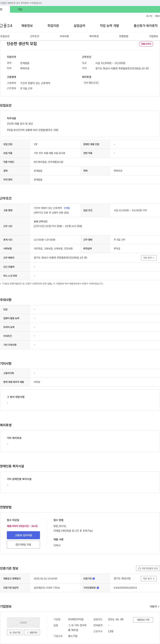Click establishment date 2016. 06. 08
The width and height of the screenshot is (160, 644).
point(115,619)
